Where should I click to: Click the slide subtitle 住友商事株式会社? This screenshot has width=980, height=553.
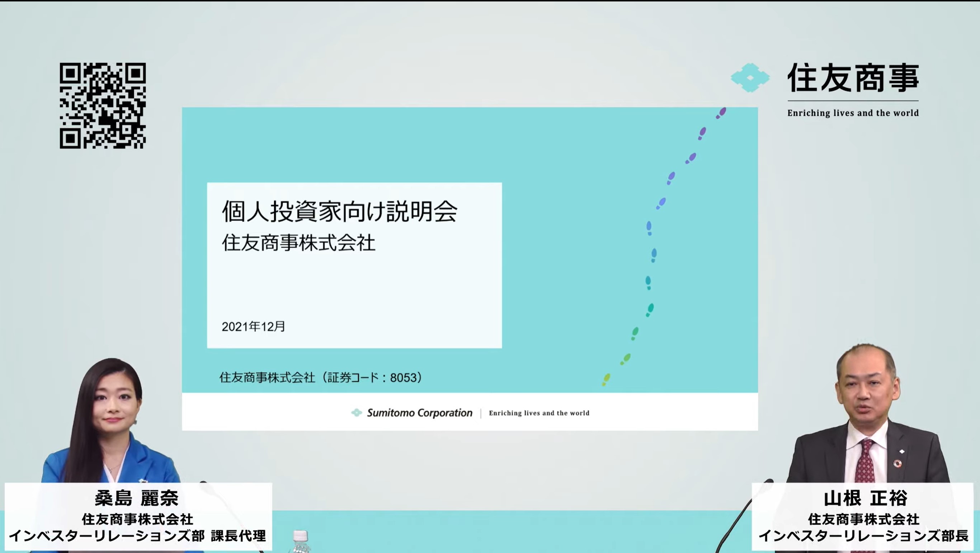(299, 243)
